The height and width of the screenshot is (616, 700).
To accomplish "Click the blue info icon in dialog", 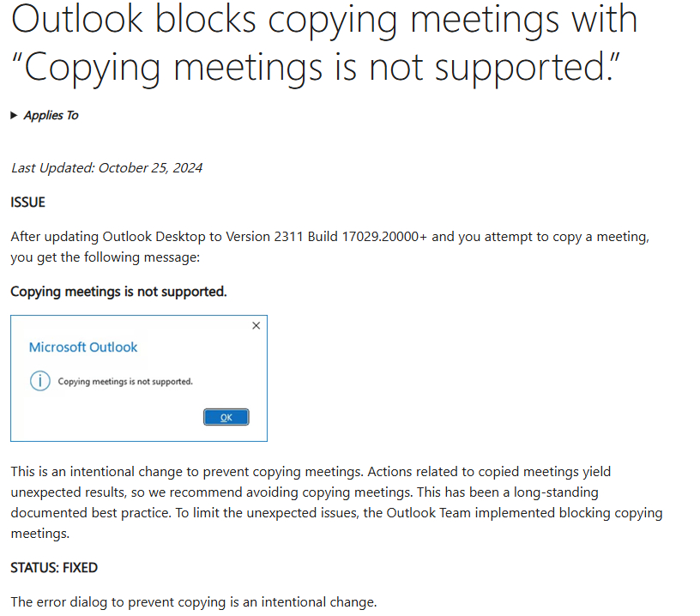I will tap(39, 381).
